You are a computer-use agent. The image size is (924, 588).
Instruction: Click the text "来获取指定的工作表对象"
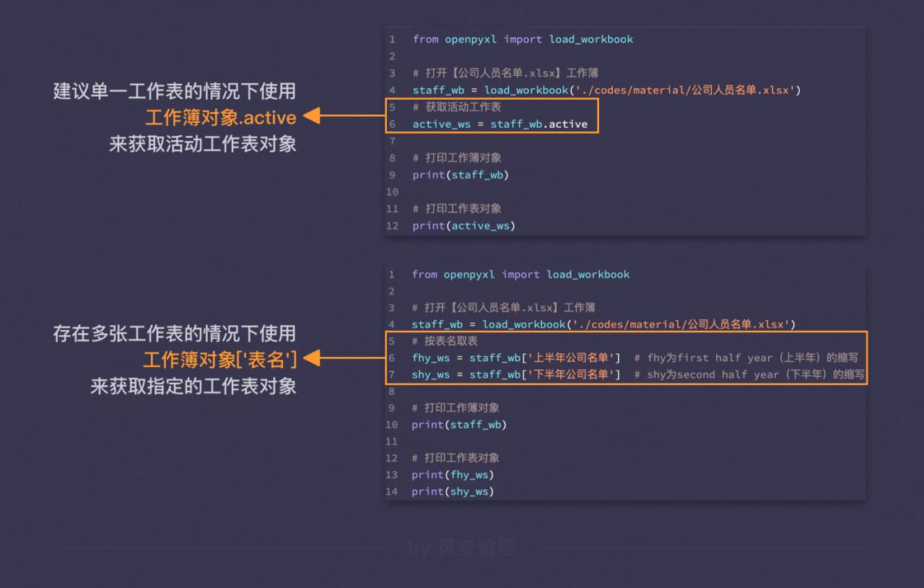coord(193,386)
